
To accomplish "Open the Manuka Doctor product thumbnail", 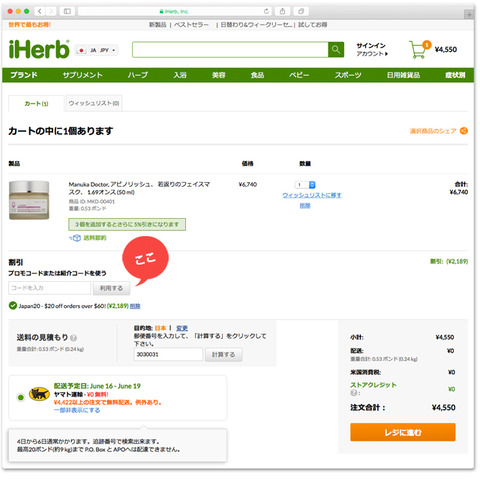I will tap(29, 200).
